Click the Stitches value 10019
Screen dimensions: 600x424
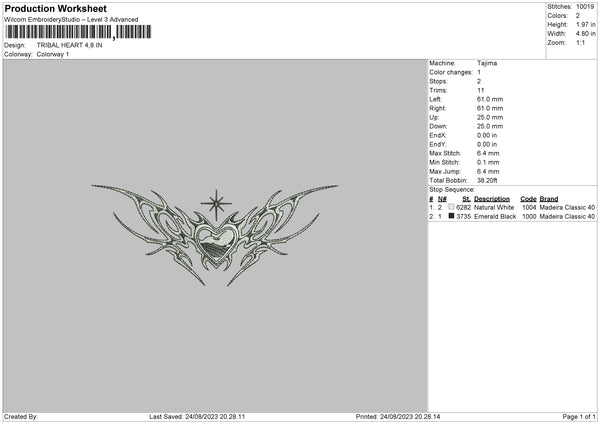[585, 7]
